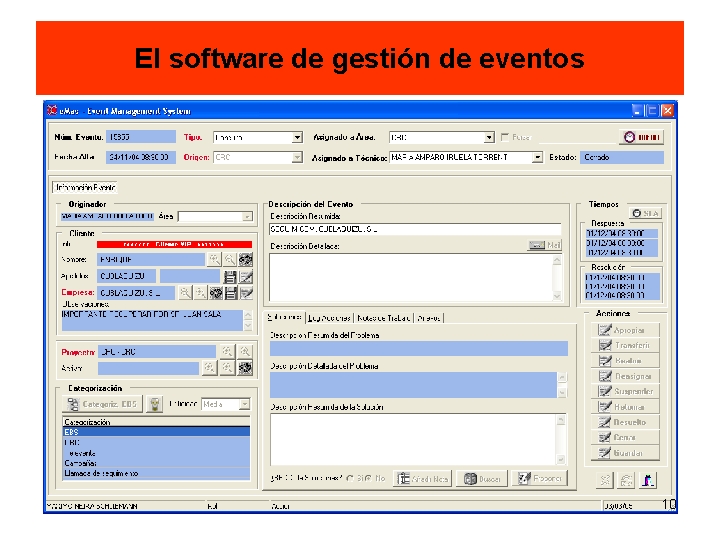720x540 pixels.
Task: Click the Observaciones scrollbar up arrow
Action: pos(248,315)
